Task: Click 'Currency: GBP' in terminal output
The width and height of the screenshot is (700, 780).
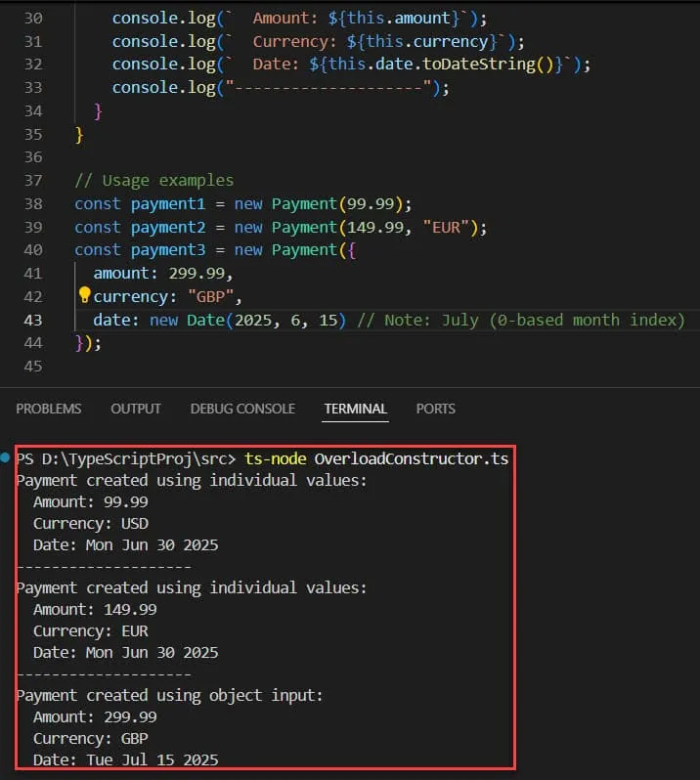Action: click(91, 738)
